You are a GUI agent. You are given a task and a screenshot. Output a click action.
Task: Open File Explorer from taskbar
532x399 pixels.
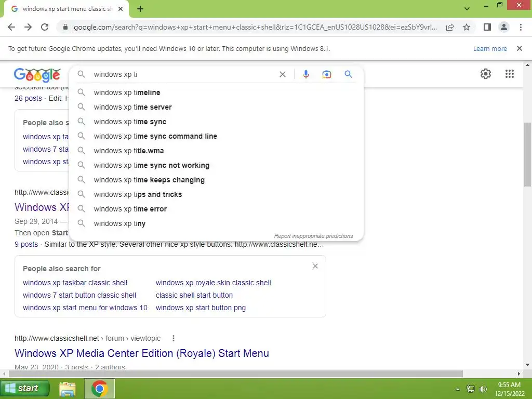click(x=68, y=389)
